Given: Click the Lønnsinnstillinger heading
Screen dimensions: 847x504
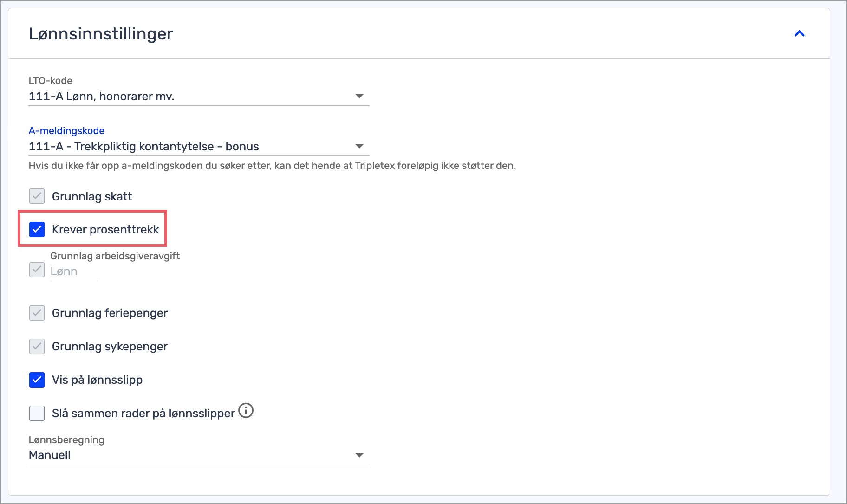Looking at the screenshot, I should coord(101,34).
